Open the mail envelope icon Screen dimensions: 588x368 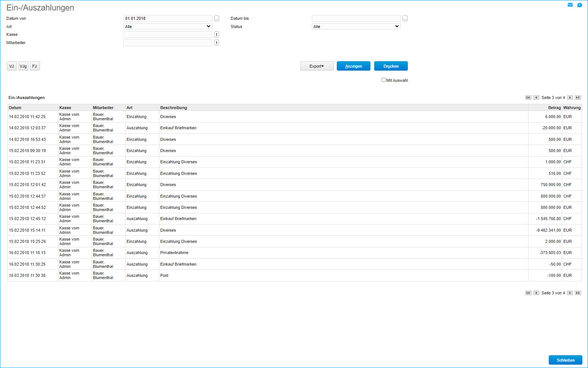[570, 5]
